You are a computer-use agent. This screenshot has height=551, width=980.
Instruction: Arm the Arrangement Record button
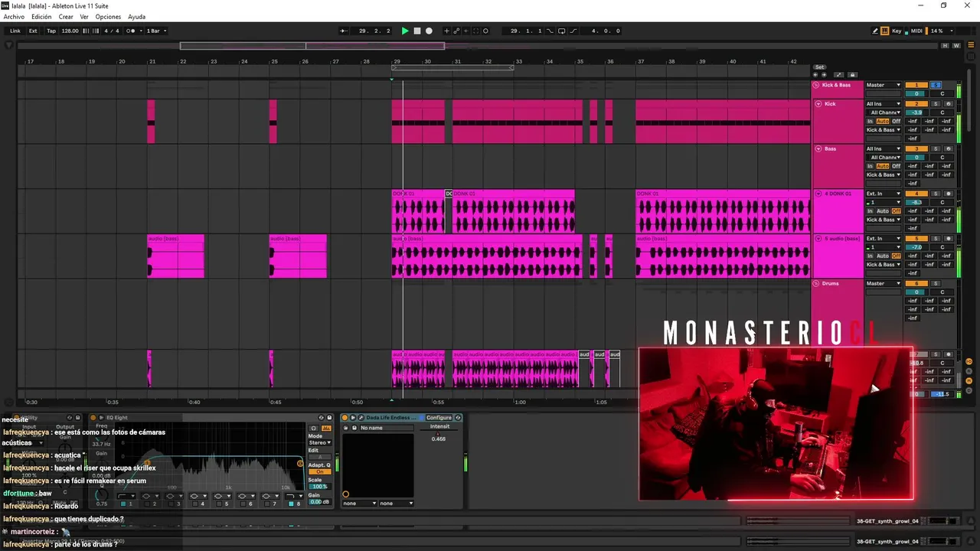pos(429,31)
